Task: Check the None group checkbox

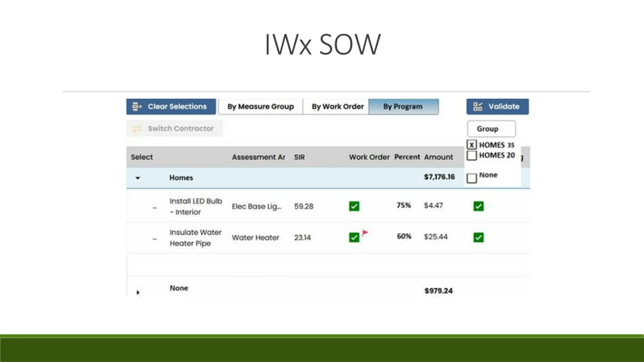Action: (x=472, y=178)
